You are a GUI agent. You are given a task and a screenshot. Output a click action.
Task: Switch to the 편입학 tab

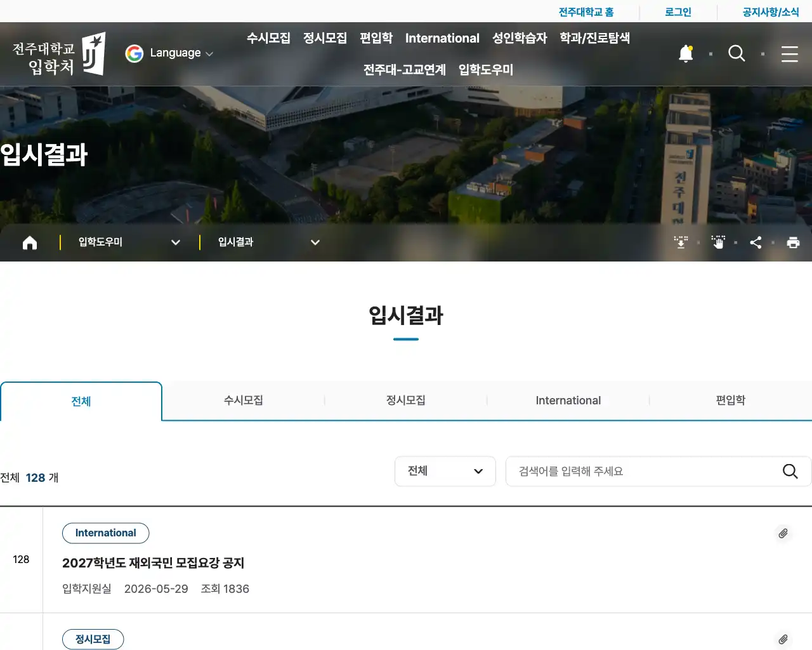click(x=731, y=401)
